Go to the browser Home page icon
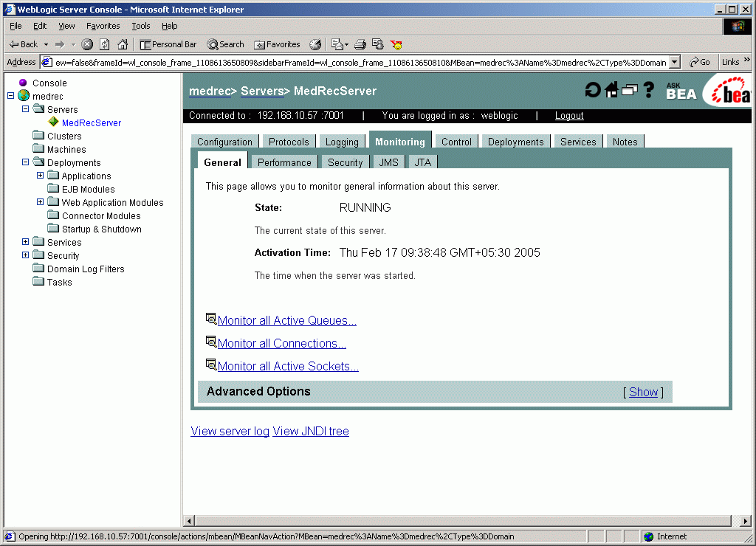 [123, 44]
